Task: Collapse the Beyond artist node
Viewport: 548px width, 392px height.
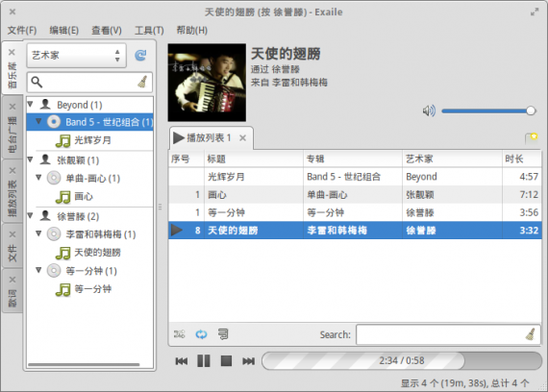Action: [31, 104]
